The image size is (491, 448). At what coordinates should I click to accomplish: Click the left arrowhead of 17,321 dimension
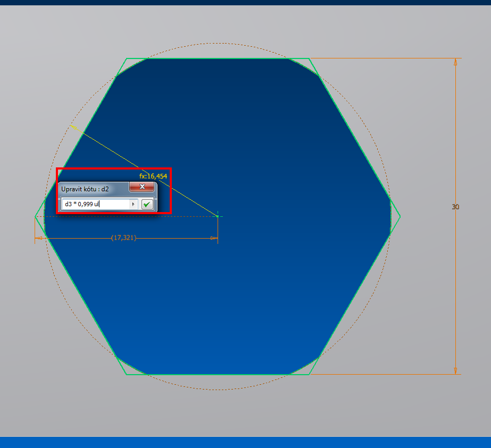[x=39, y=238]
